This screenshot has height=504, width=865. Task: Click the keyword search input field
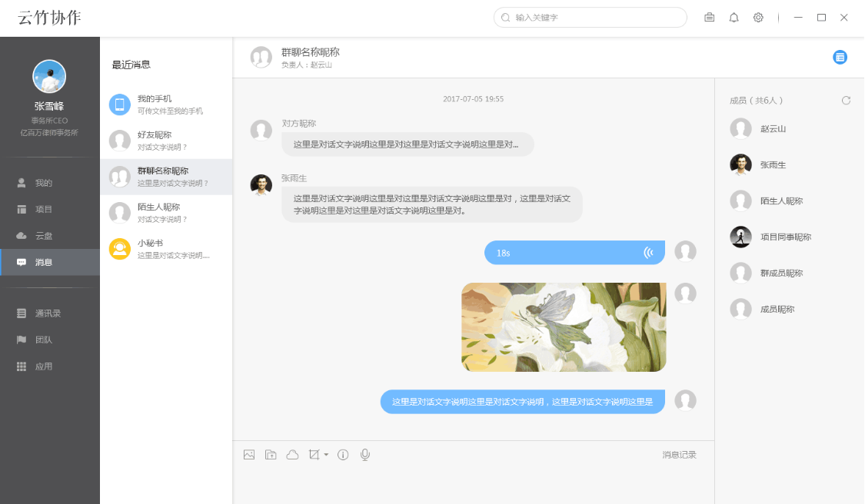click(591, 18)
